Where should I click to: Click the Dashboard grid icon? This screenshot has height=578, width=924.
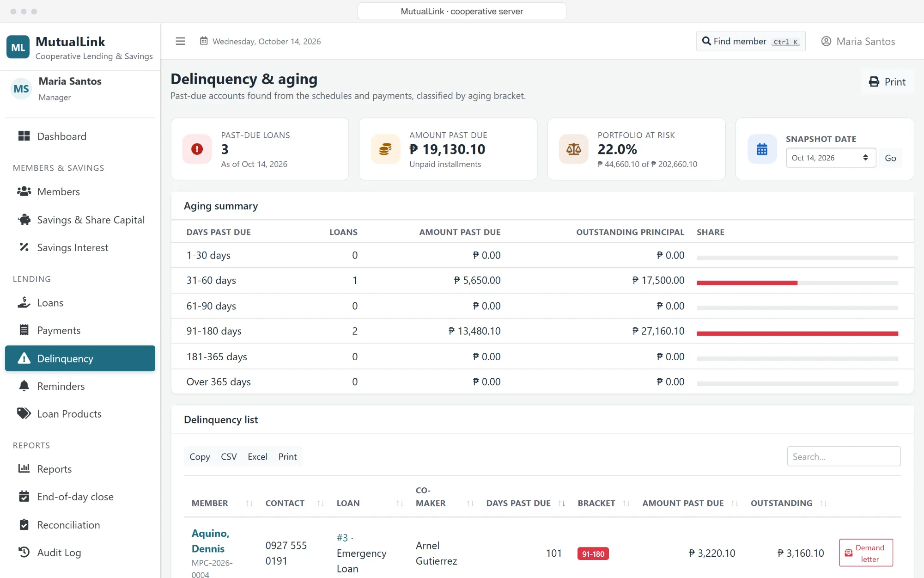(24, 136)
